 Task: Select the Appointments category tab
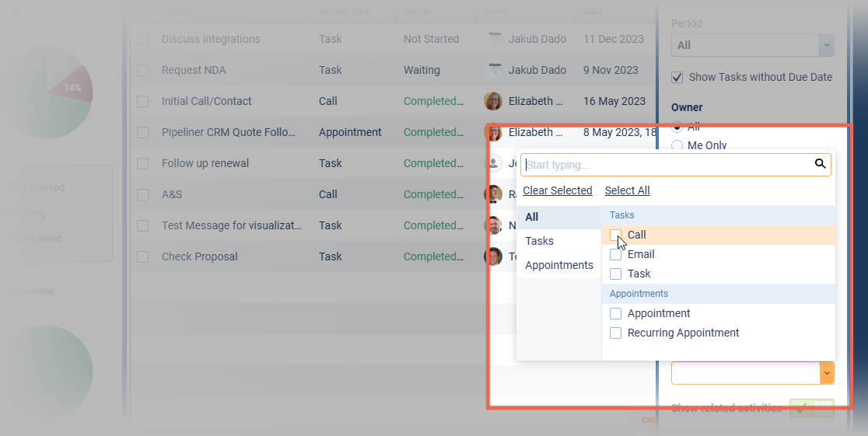click(559, 265)
